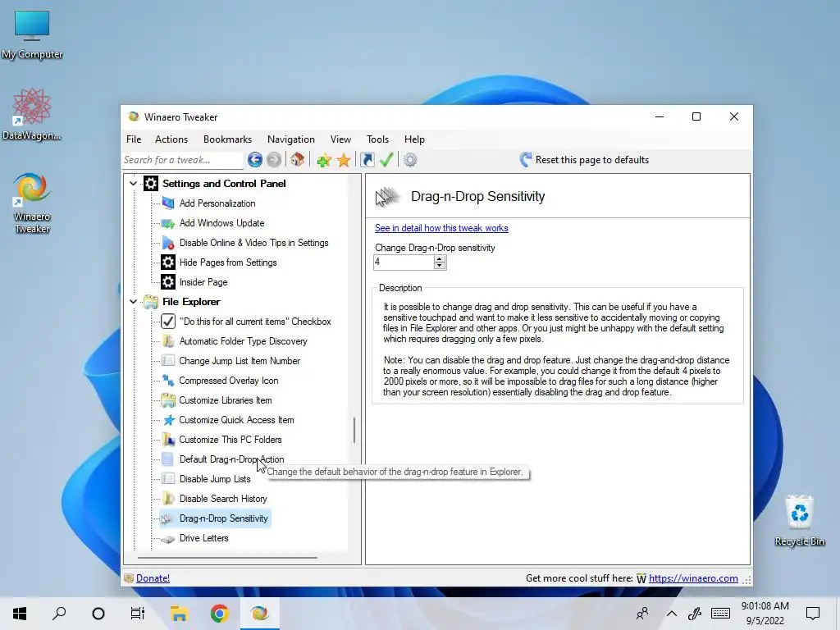Image resolution: width=840 pixels, height=630 pixels.
Task: Open the Actions menu
Action: (171, 139)
